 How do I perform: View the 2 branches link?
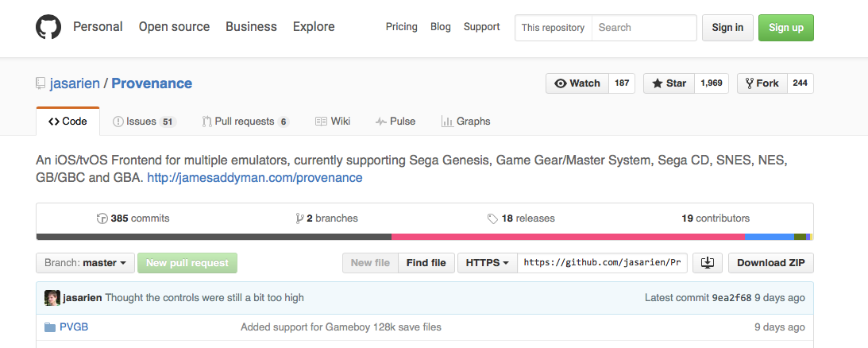click(x=327, y=218)
